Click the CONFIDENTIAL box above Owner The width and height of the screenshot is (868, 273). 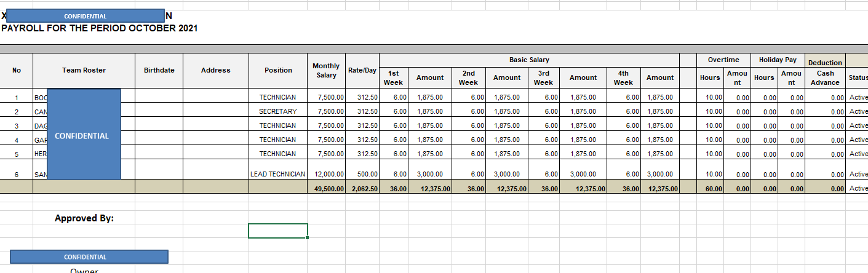click(x=89, y=257)
